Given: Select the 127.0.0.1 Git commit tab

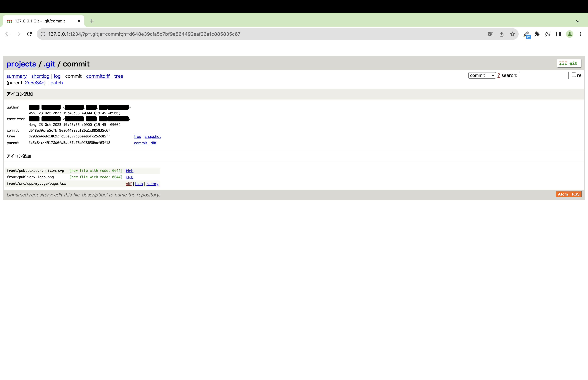Looking at the screenshot, I should pos(39,21).
